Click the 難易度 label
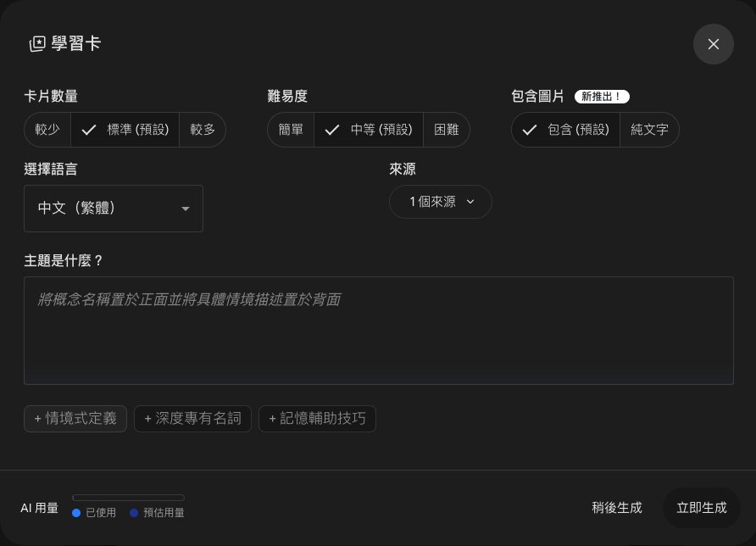Viewport: 756px width, 546px height. [x=287, y=96]
